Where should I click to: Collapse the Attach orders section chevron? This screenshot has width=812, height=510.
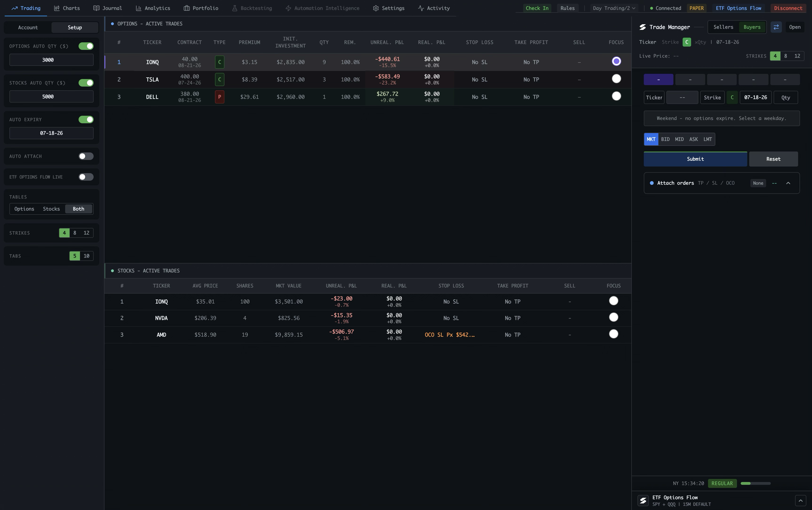788,183
